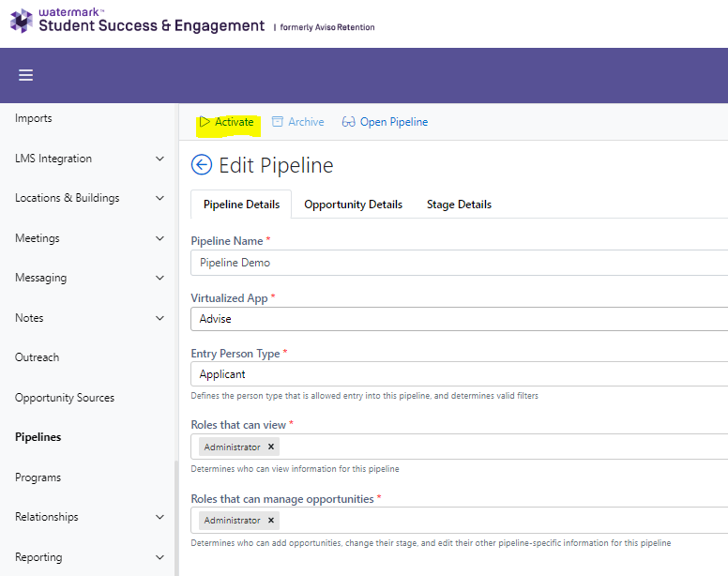Open Opportunity Sources in the sidebar
Image resolution: width=728 pixels, height=576 pixels.
coord(65,398)
